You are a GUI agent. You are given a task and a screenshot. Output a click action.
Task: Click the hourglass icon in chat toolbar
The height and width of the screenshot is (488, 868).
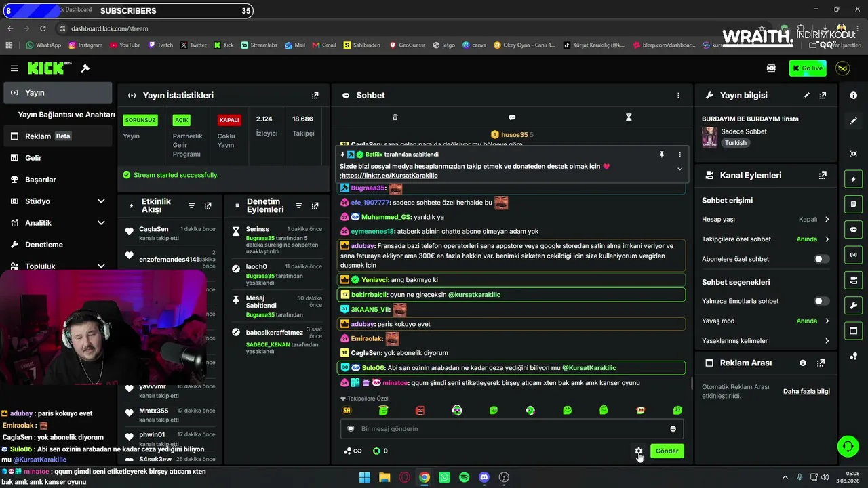(629, 117)
